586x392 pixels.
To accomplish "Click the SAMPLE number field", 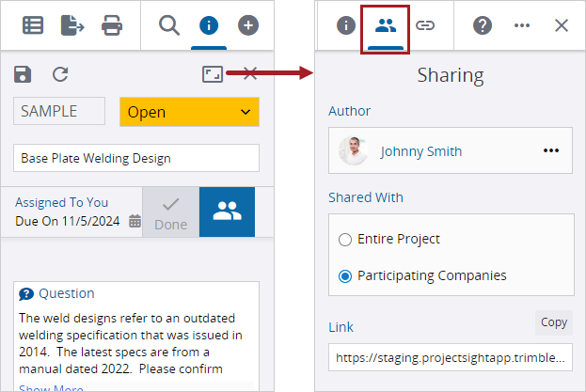I will (x=59, y=111).
